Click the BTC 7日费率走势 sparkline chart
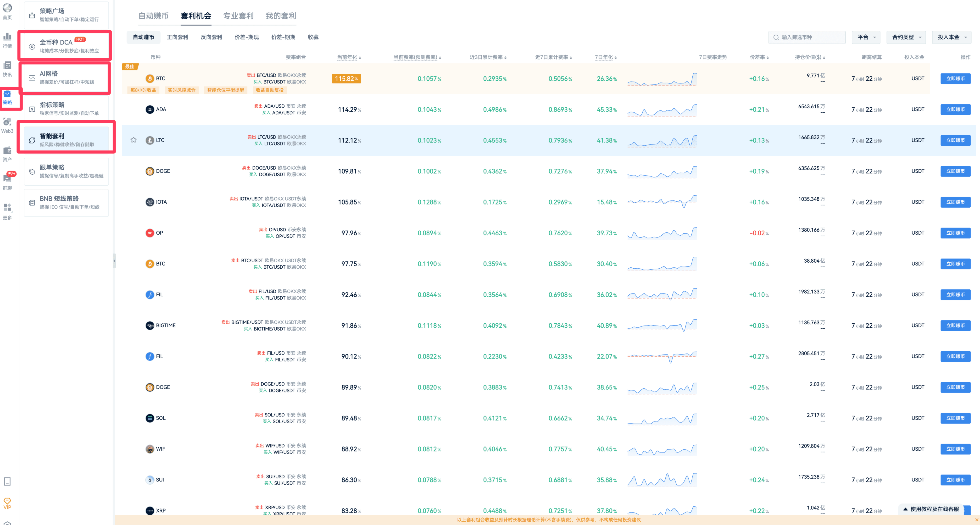 pos(662,79)
